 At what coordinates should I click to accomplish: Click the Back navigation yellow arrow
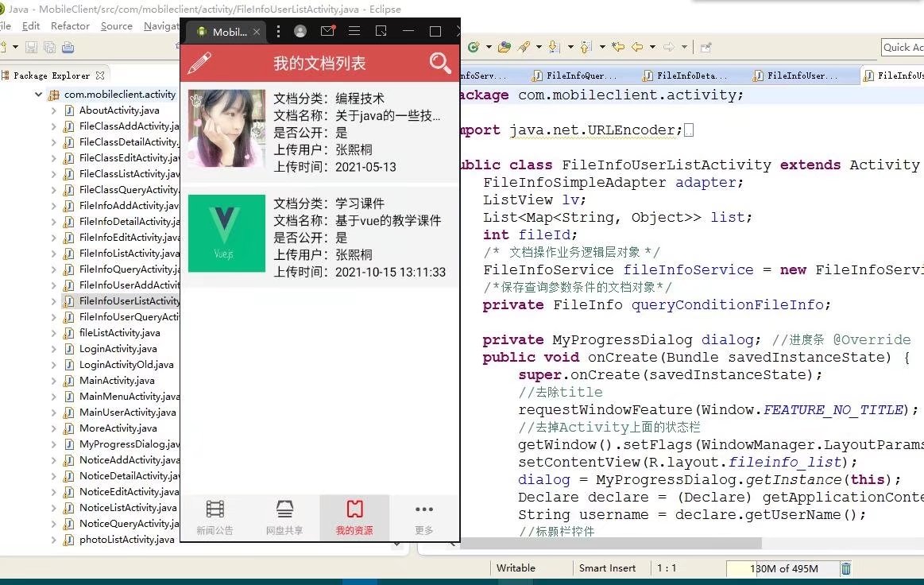pos(637,47)
